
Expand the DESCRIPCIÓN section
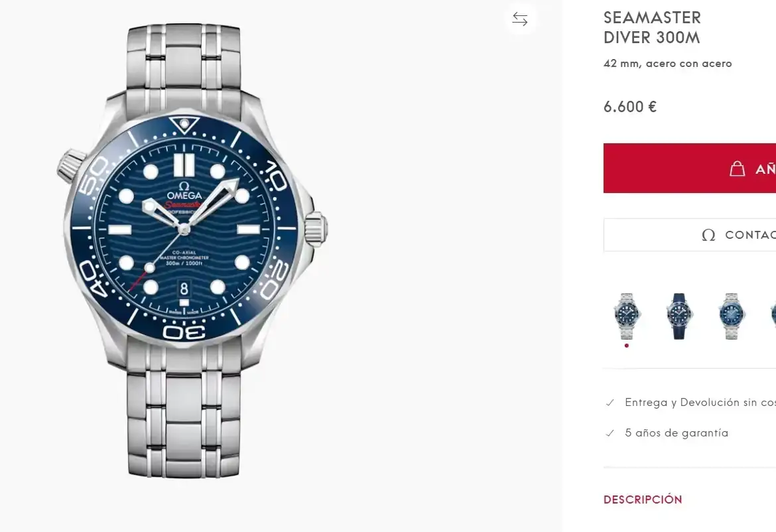643,499
